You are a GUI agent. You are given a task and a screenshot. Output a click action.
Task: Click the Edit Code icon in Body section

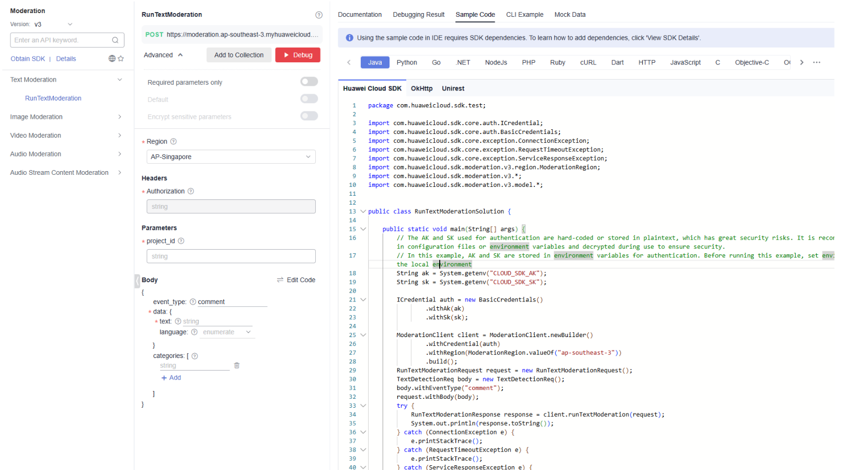pyautogui.click(x=280, y=280)
